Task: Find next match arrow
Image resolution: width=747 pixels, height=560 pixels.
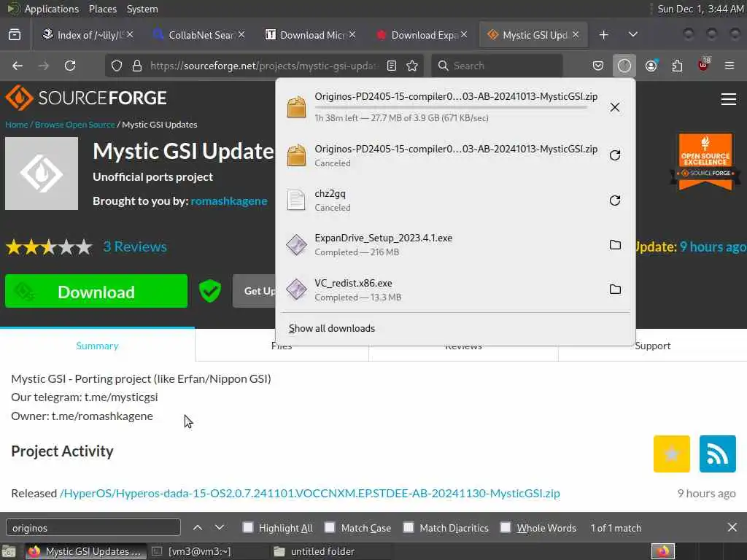Action: point(219,528)
